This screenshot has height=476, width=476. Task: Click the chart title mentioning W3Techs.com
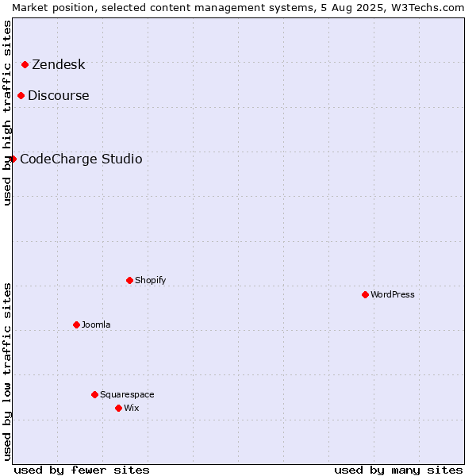click(238, 8)
